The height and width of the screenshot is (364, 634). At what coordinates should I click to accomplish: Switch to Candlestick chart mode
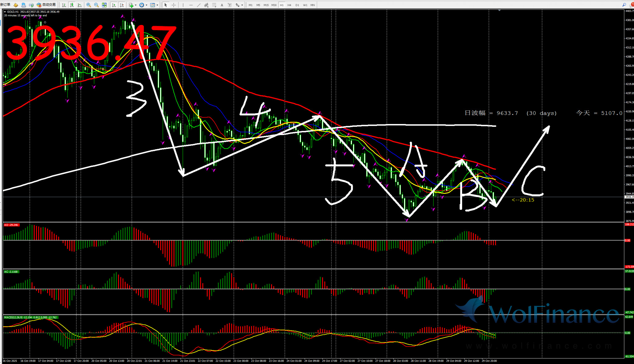point(72,5)
